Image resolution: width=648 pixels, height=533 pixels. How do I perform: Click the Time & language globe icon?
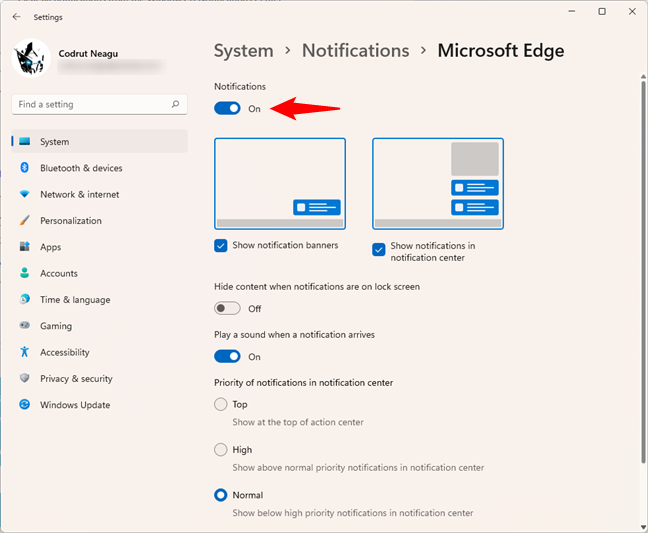(x=25, y=299)
